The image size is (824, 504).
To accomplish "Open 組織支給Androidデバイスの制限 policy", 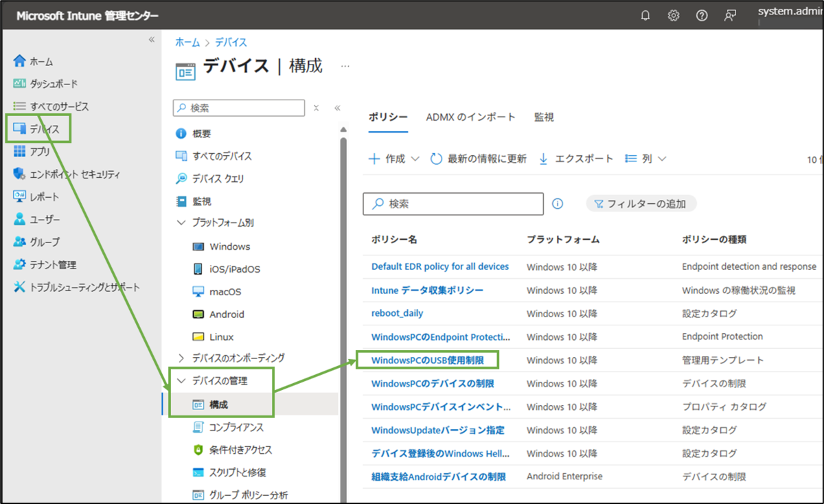I will pyautogui.click(x=439, y=477).
